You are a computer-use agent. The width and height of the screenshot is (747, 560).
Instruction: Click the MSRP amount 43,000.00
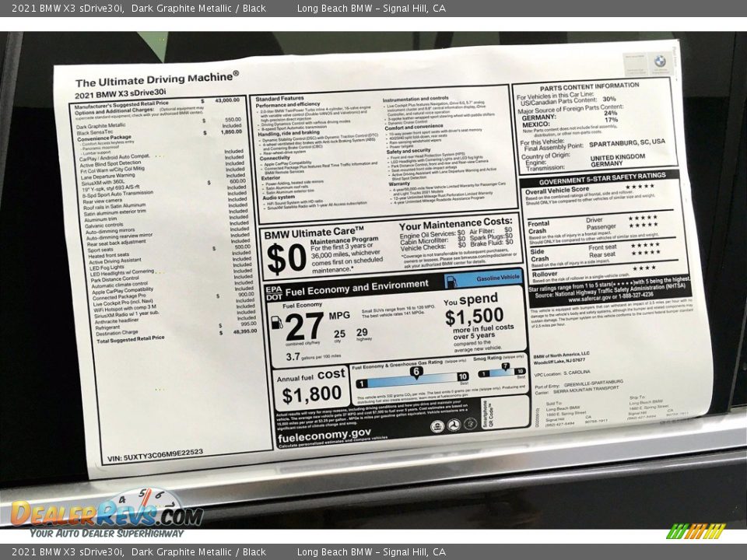pos(227,100)
